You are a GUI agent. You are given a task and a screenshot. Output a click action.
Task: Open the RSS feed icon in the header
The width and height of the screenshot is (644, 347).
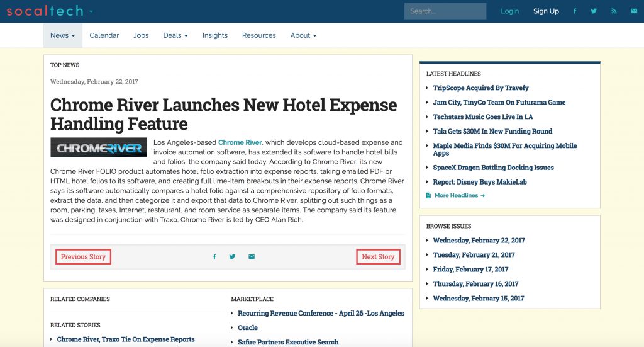tap(614, 11)
